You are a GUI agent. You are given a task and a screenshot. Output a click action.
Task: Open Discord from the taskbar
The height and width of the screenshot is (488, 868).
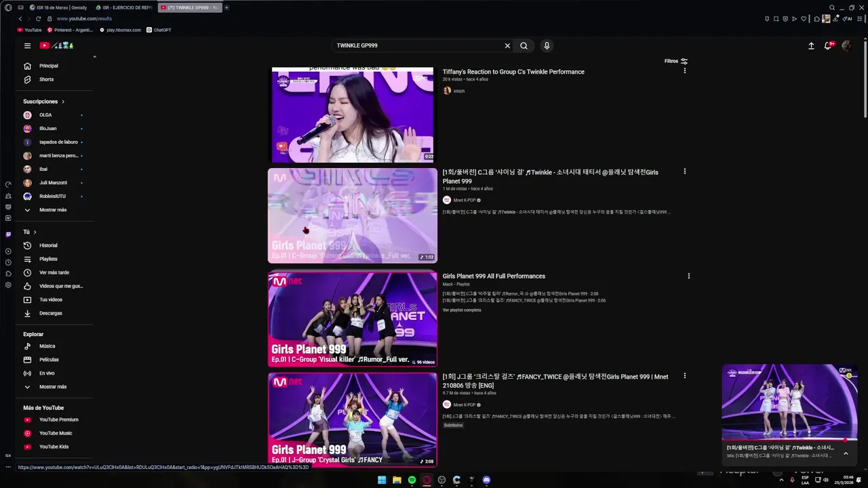(486, 480)
